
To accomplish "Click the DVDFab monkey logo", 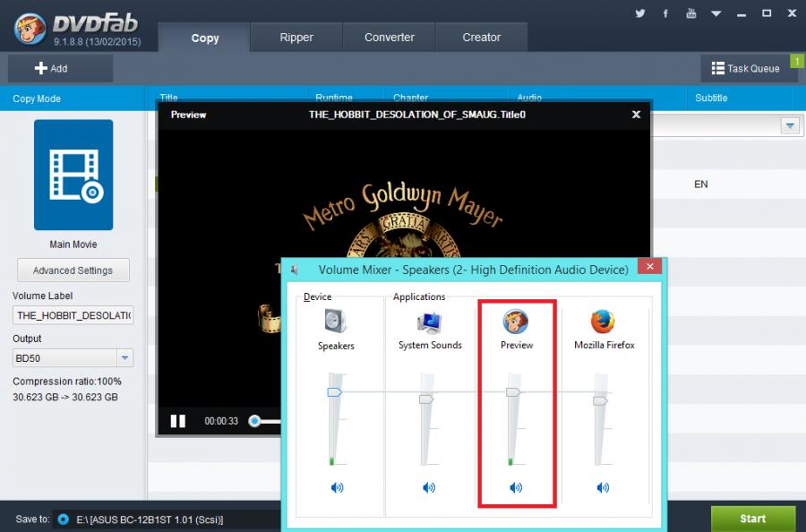I will coord(30,29).
